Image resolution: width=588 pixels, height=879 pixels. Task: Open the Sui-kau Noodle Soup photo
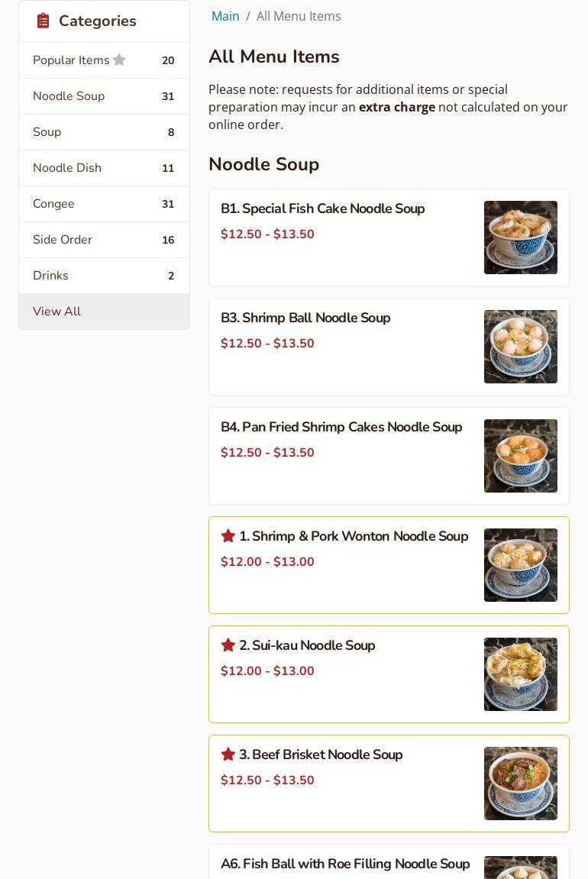(520, 674)
